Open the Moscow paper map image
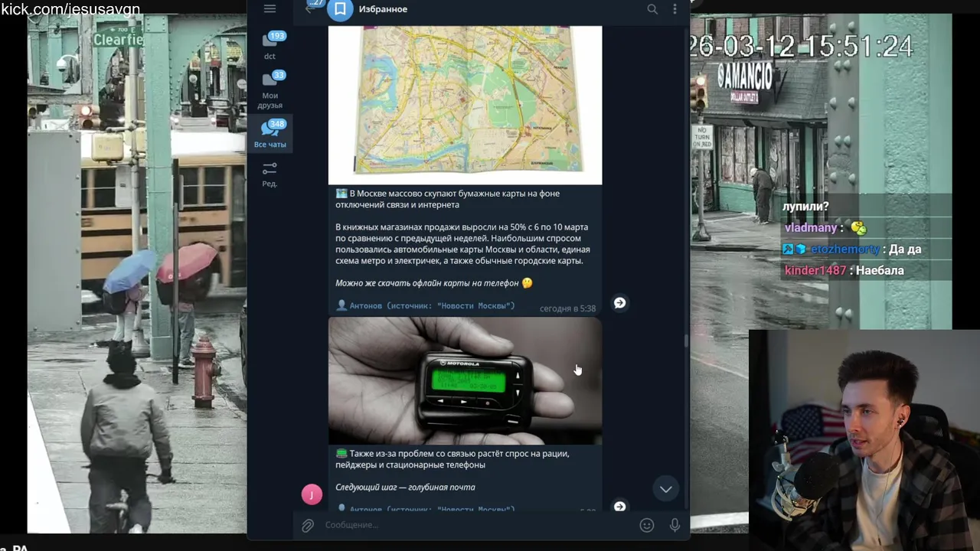 point(465,106)
